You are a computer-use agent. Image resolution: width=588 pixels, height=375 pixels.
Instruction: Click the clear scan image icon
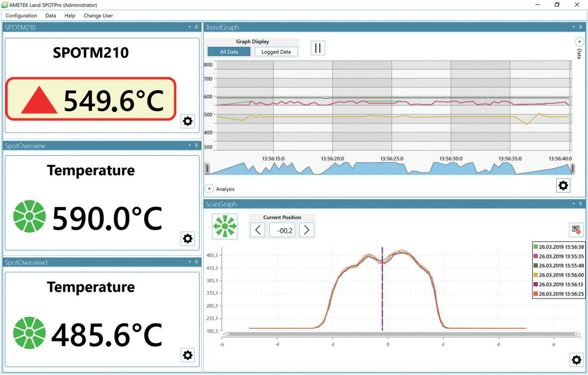click(576, 230)
